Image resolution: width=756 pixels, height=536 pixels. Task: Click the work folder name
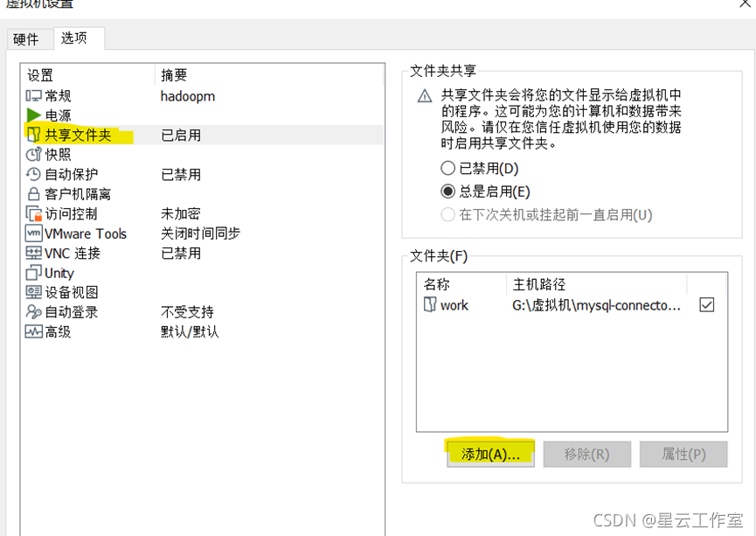[x=454, y=305]
